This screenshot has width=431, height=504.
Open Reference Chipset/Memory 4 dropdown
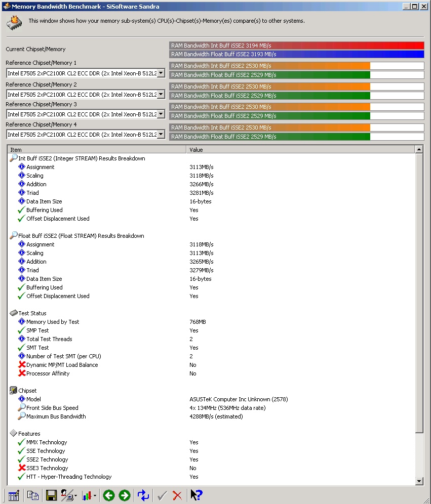click(x=161, y=135)
